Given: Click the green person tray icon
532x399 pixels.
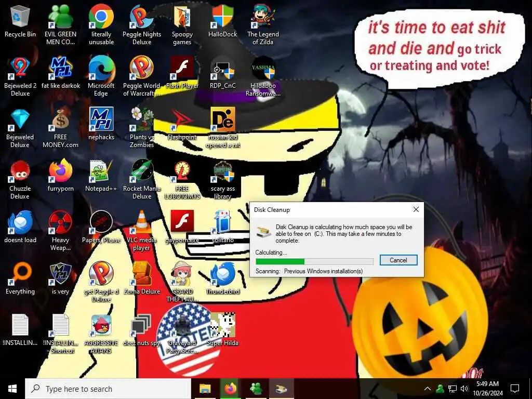Looking at the screenshot, I should pyautogui.click(x=440, y=389).
